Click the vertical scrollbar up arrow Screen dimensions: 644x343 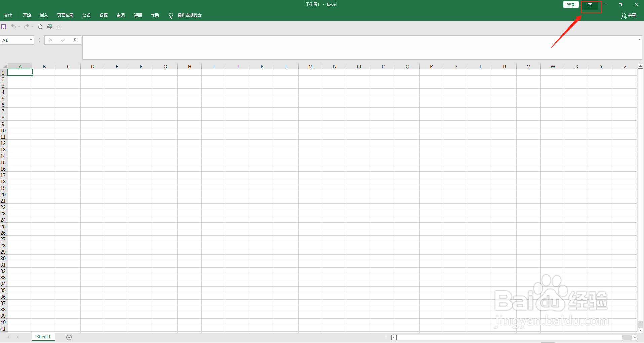tap(640, 66)
